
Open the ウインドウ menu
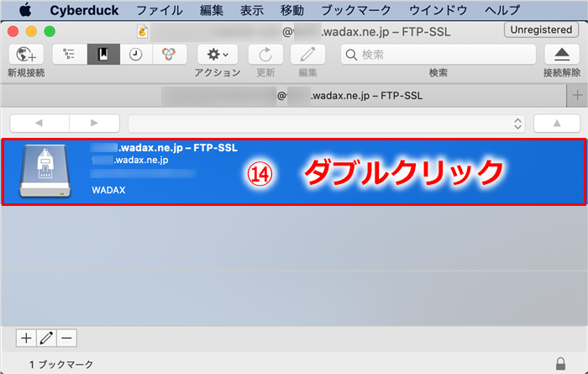[438, 10]
